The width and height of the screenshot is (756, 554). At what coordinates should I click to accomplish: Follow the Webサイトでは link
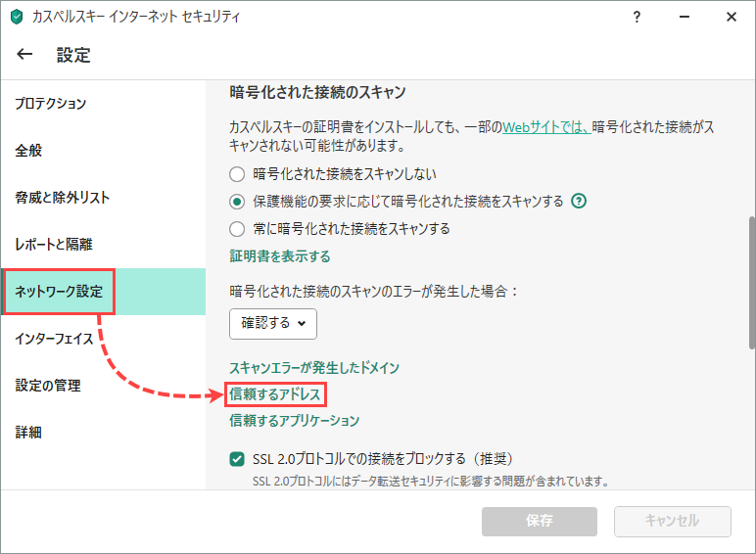click(x=546, y=127)
